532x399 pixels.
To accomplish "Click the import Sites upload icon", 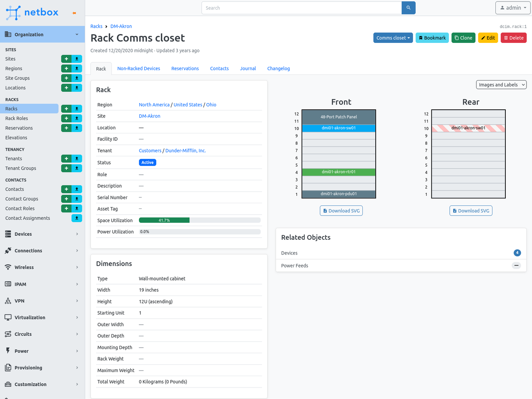I will pos(77,59).
